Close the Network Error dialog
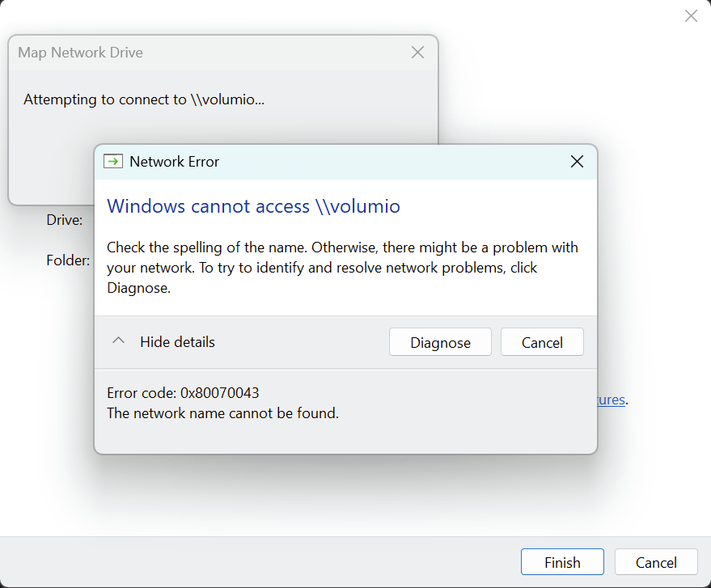The image size is (711, 588). tap(577, 162)
